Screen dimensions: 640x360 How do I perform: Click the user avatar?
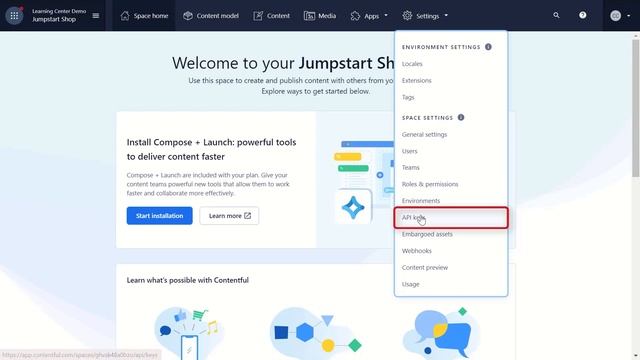tap(616, 16)
